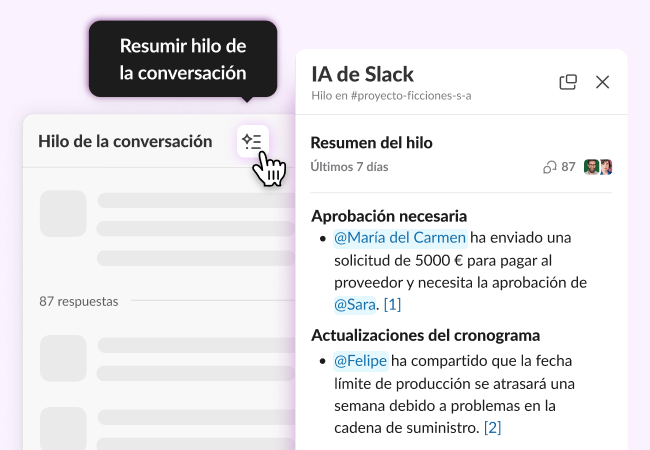Open citation link [2]
This screenshot has width=650, height=450.
(492, 427)
